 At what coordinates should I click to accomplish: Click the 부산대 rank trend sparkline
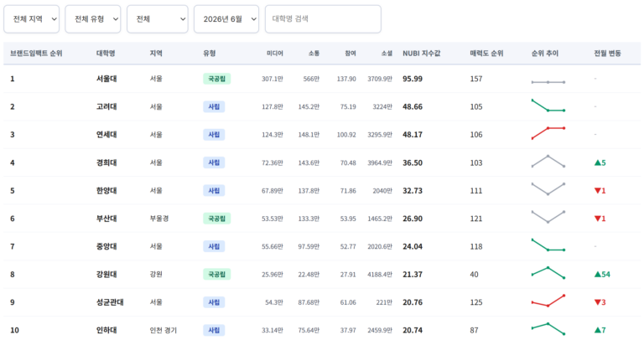pyautogui.click(x=548, y=217)
